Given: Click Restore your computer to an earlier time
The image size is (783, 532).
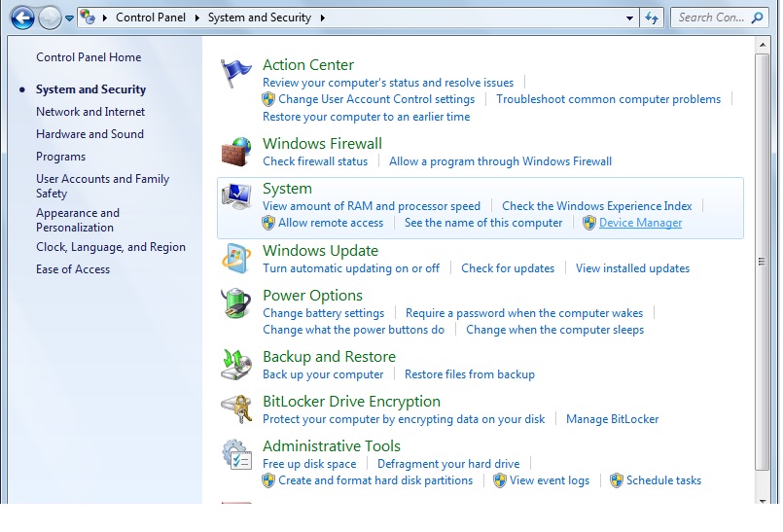Looking at the screenshot, I should point(366,117).
